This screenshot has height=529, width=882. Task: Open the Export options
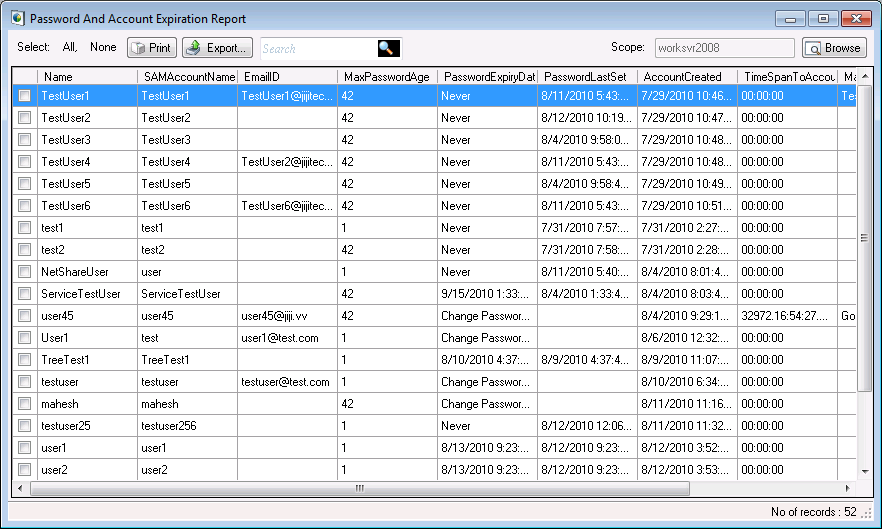click(217, 48)
